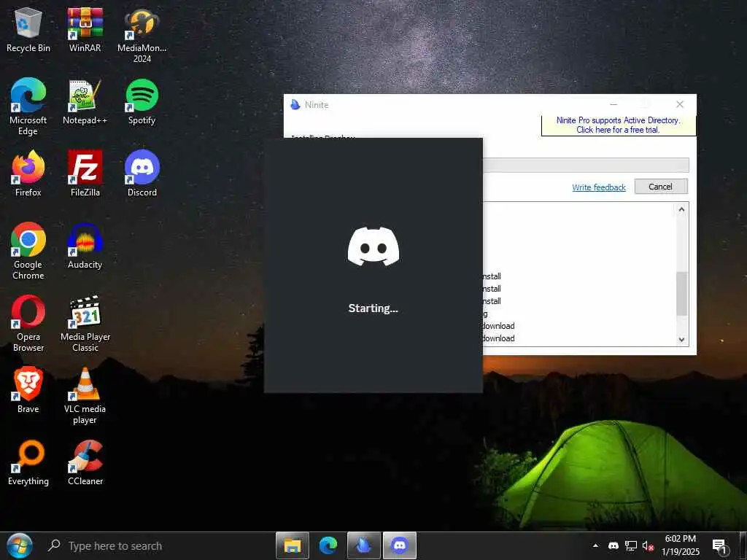This screenshot has width=747, height=560.
Task: Click the Discord logo on splash screen
Action: coord(373,246)
